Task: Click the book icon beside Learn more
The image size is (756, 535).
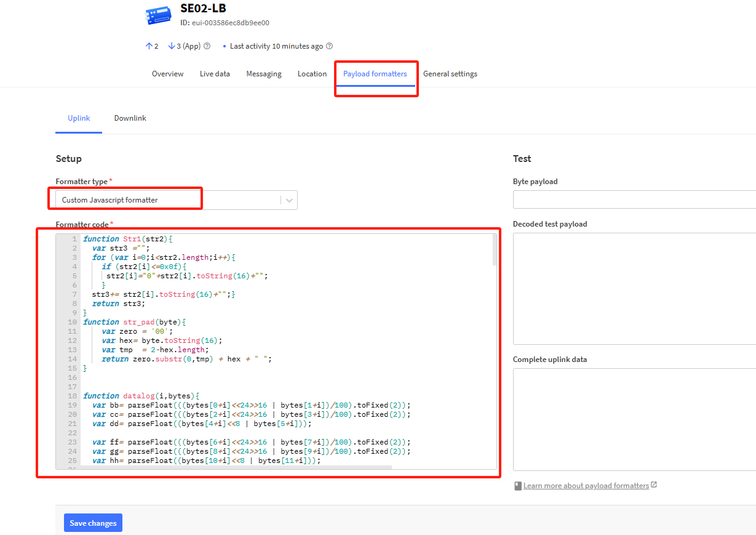Action: click(x=518, y=486)
